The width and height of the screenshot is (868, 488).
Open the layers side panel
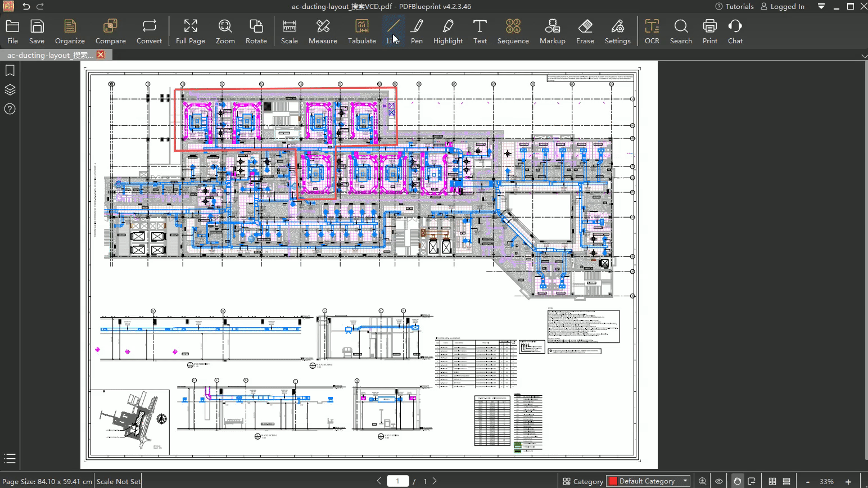10,90
